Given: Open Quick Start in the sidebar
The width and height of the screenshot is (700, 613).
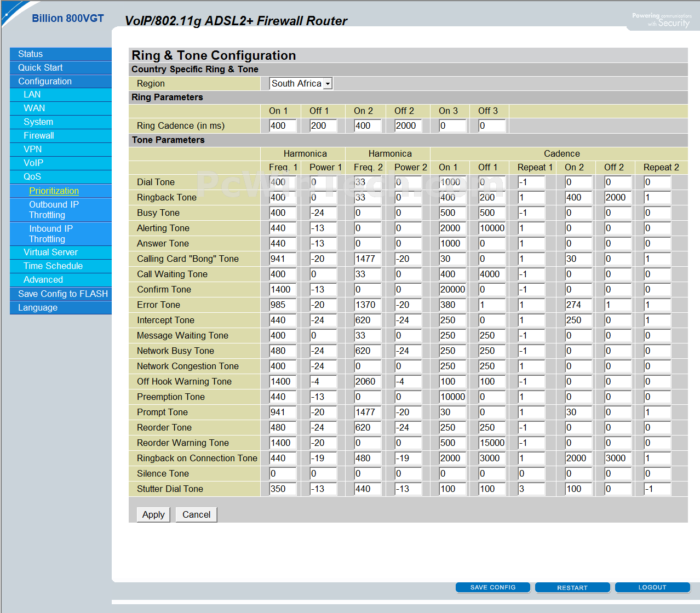Looking at the screenshot, I should (61, 67).
